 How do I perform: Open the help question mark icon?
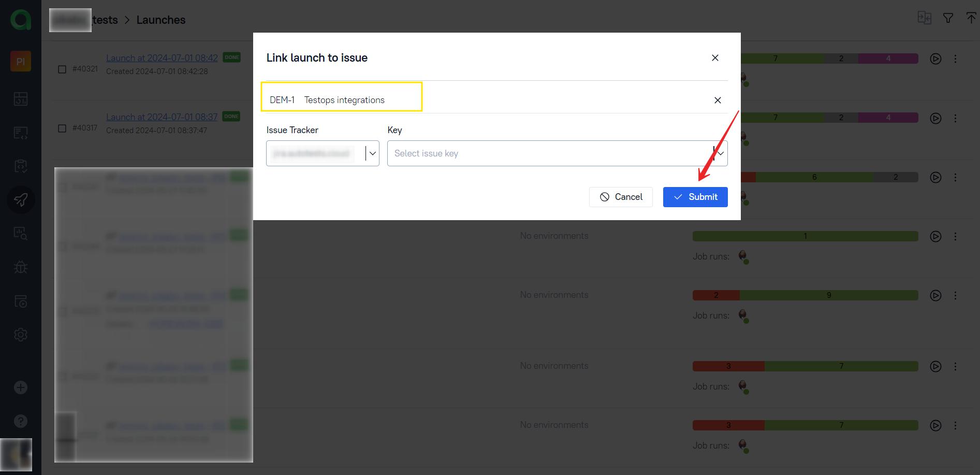(21, 421)
